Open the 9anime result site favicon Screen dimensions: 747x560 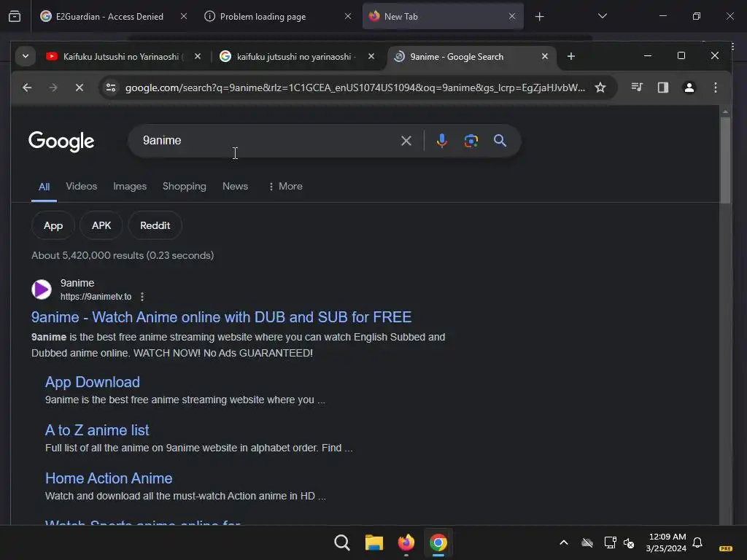[x=42, y=289]
